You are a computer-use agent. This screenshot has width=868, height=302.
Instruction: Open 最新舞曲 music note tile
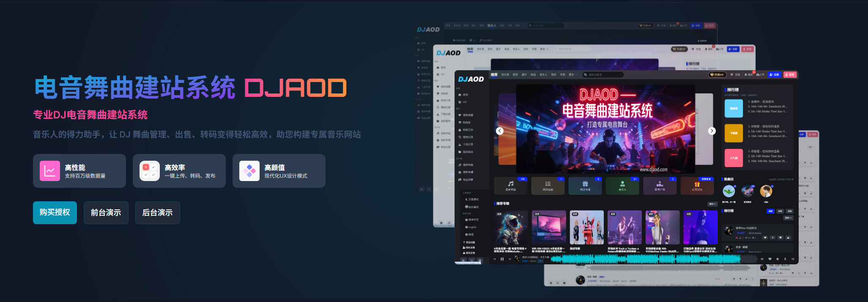(x=511, y=185)
